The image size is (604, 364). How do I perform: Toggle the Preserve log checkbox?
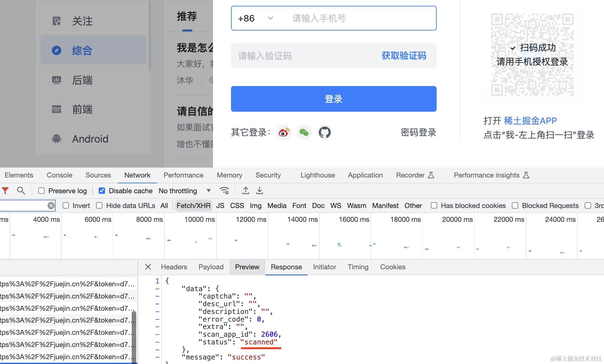click(x=41, y=191)
